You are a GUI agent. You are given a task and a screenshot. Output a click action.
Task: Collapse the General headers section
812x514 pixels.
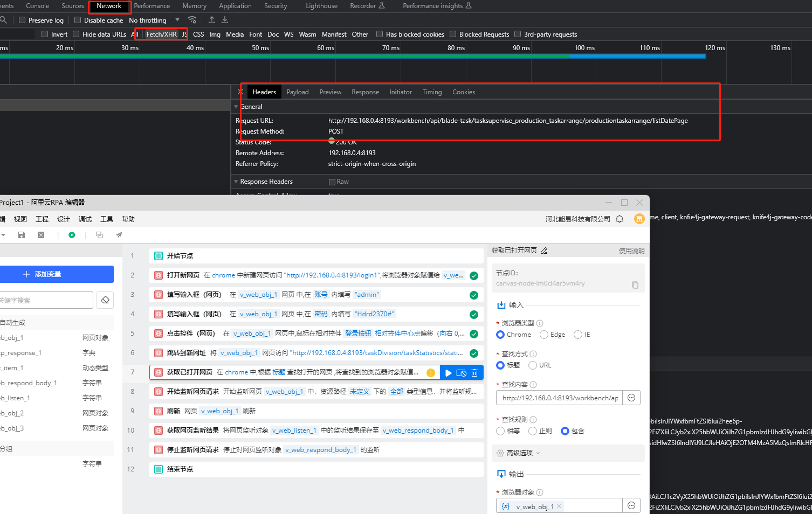[236, 107]
